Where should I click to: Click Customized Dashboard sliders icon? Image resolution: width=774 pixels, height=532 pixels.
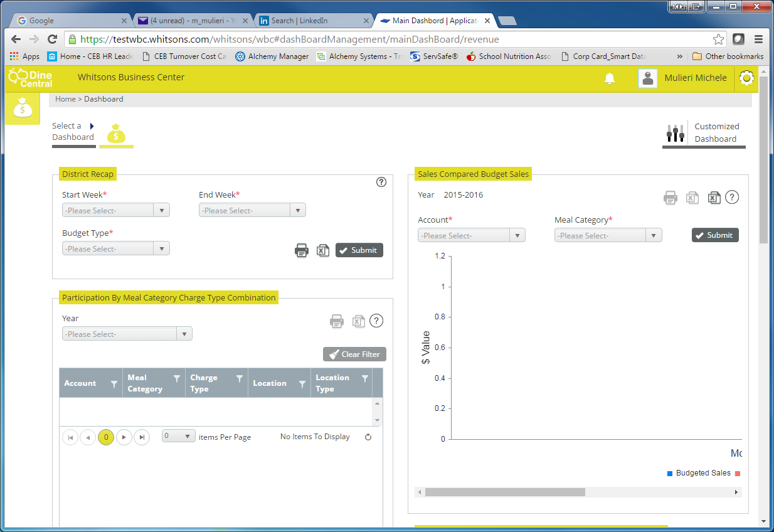tap(675, 133)
